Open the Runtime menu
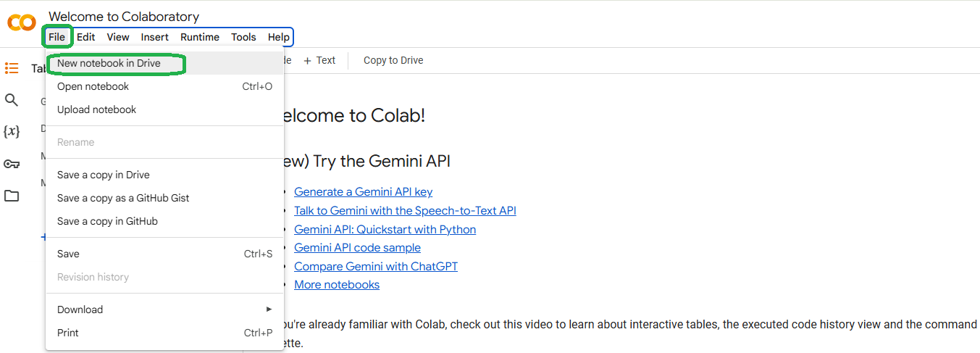 click(x=200, y=37)
